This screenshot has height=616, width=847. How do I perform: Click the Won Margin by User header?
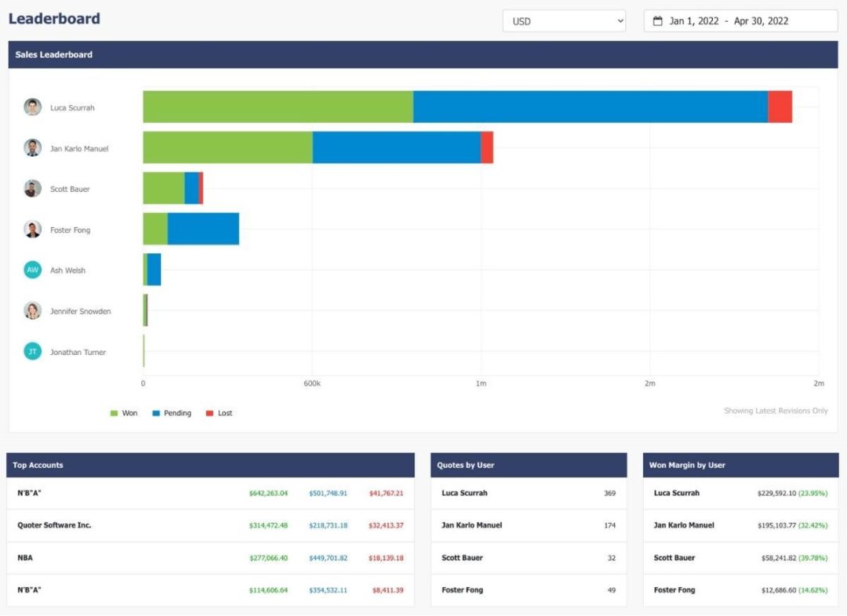[741, 465]
